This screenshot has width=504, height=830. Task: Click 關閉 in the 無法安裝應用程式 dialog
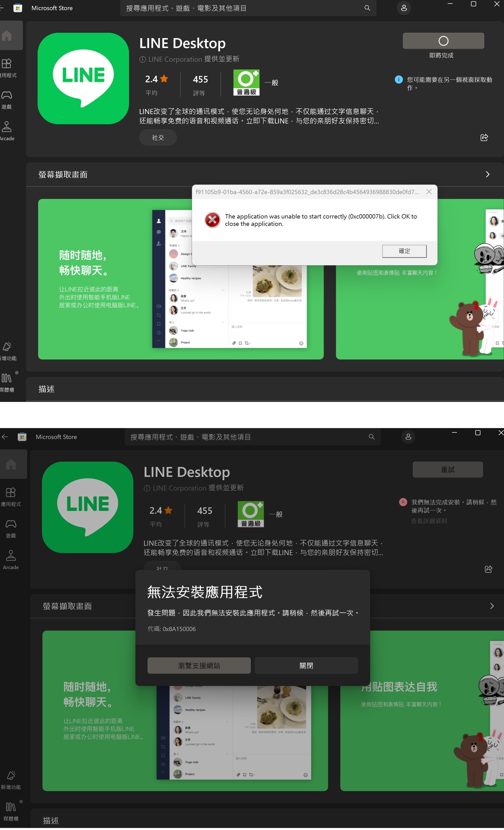pos(306,666)
